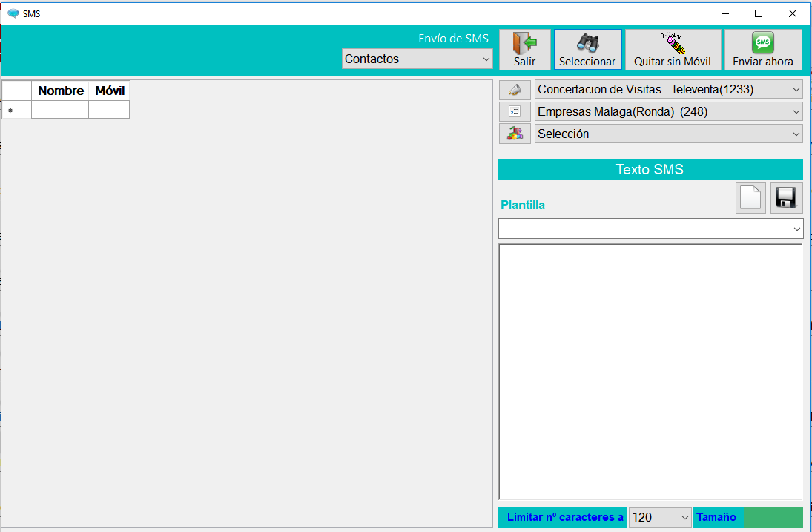Expand the Concertacion de Visitas campaign dropdown

click(x=669, y=90)
